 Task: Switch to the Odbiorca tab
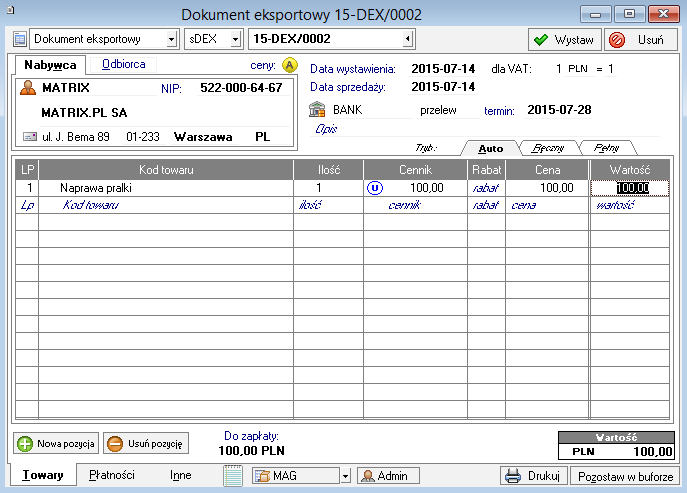pos(123,64)
